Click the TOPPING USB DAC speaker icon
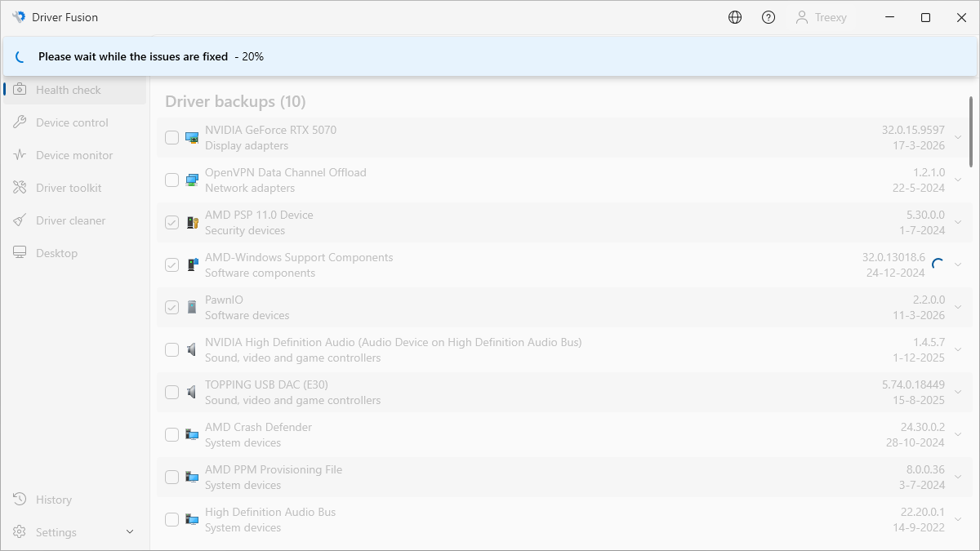Viewport: 980px width, 551px height. [x=192, y=393]
